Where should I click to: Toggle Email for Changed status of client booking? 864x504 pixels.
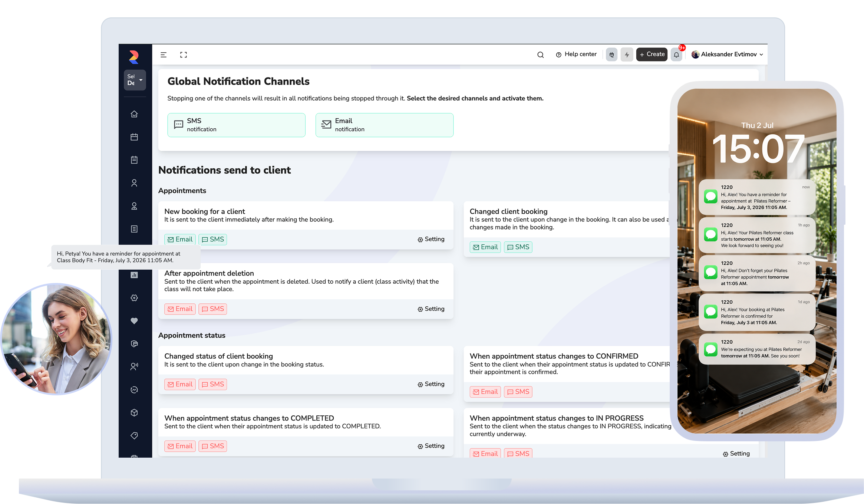click(x=180, y=384)
